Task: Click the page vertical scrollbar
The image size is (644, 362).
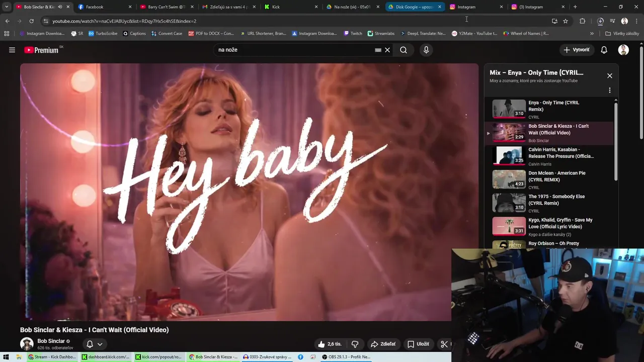Action: click(641, 93)
